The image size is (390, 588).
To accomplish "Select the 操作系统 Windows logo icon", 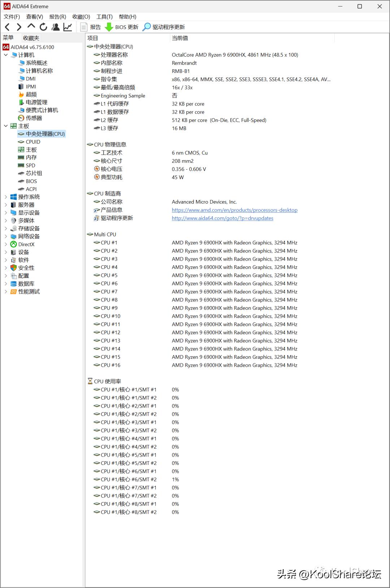I will [14, 197].
